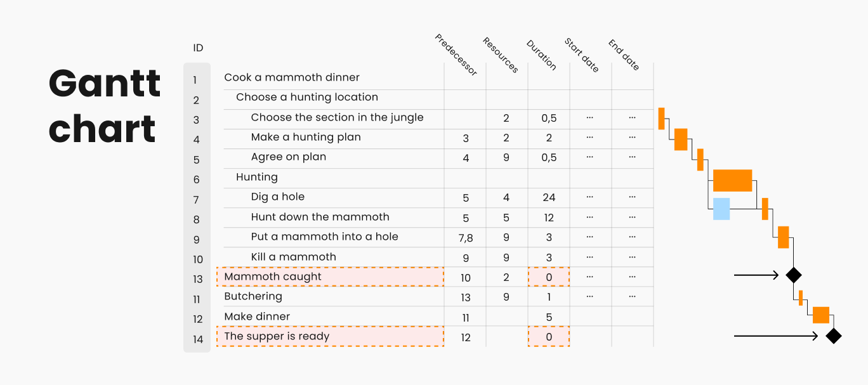This screenshot has width=868, height=385.
Task: Click the End date cell for Butchering
Action: coord(632,297)
